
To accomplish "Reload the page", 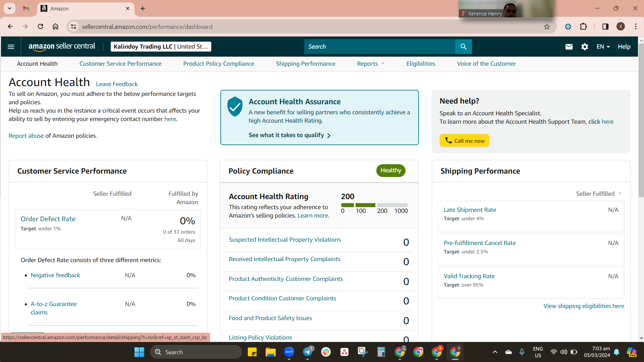I will pyautogui.click(x=40, y=26).
